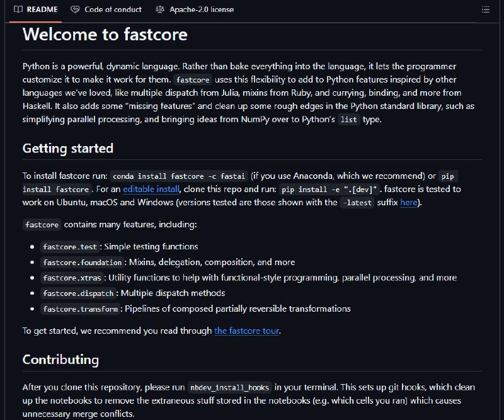
Task: Click the fastcore.foundation code label
Action: tap(83, 262)
